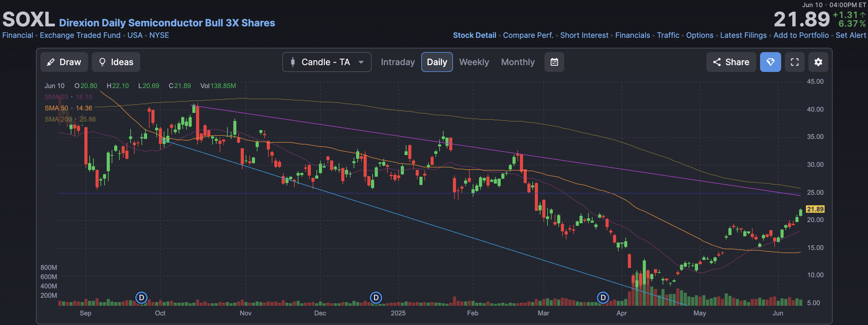Click the SMA 20 indicator label
The image size is (868, 325).
tap(56, 97)
